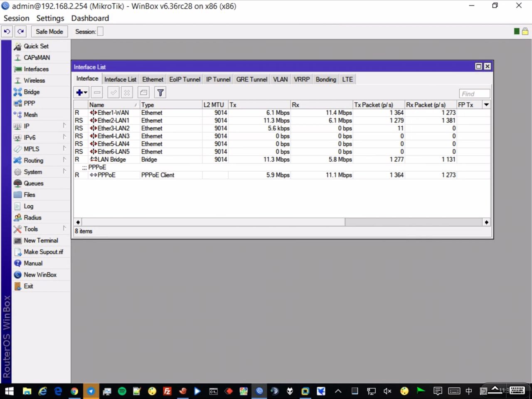
Task: Open the Settings menu
Action: coord(50,18)
